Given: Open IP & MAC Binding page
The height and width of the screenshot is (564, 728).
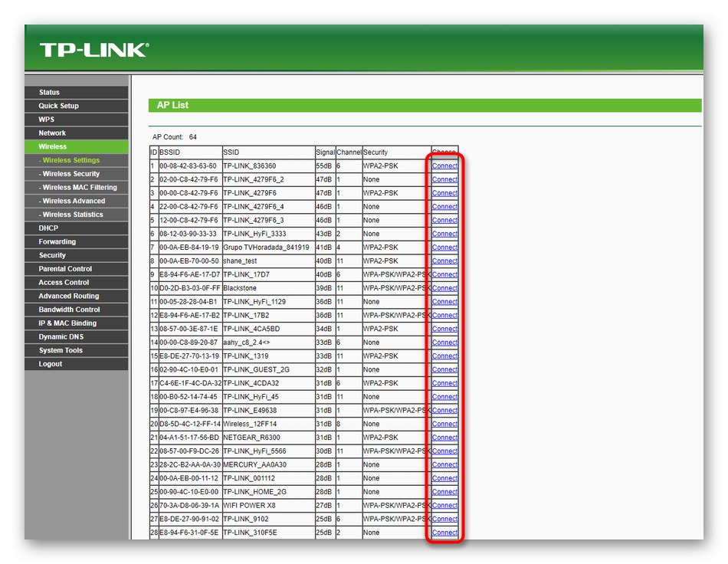Looking at the screenshot, I should [76, 323].
